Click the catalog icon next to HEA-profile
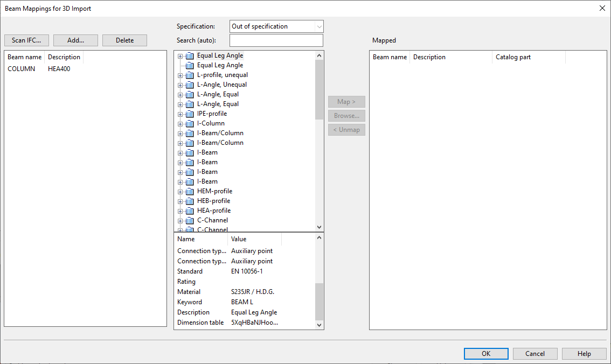 coord(190,211)
